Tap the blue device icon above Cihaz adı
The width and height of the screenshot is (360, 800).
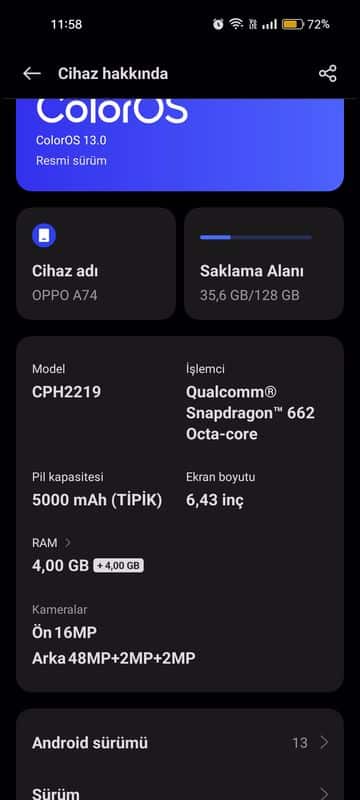44,235
